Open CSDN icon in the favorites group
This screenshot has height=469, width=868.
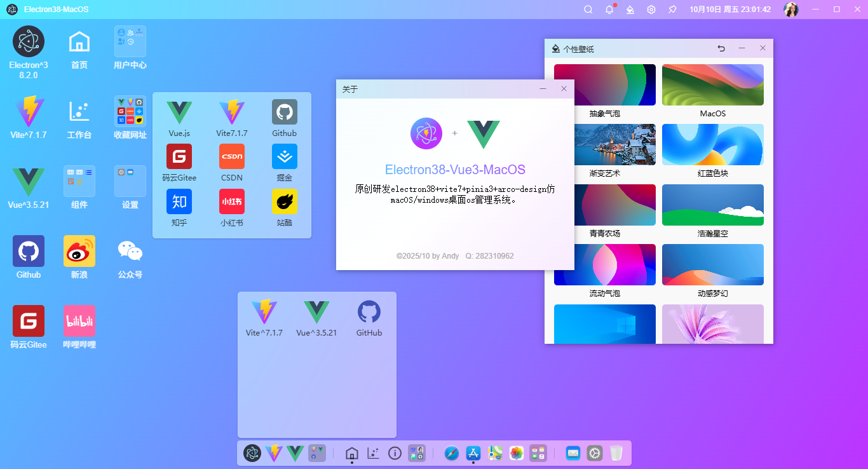point(231,156)
